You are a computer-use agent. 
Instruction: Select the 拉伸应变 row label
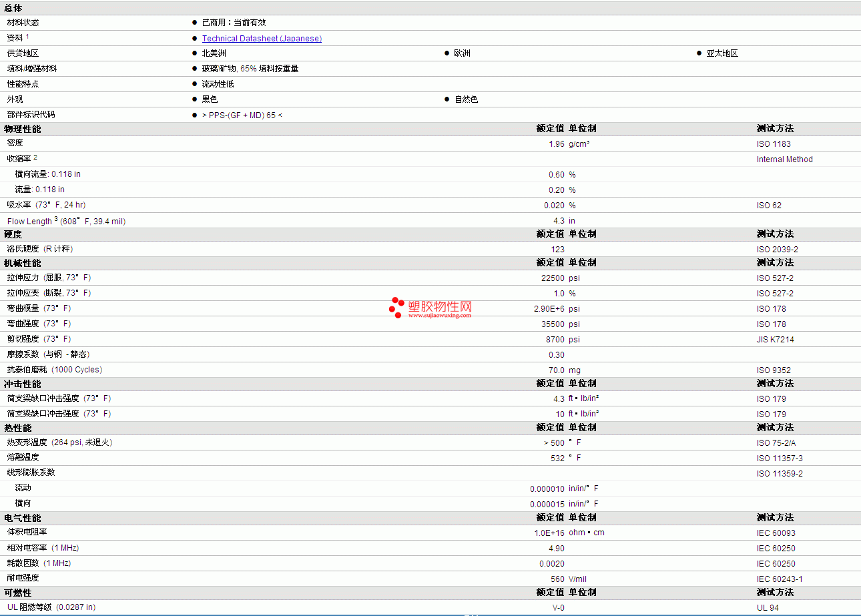pyautogui.click(x=49, y=293)
